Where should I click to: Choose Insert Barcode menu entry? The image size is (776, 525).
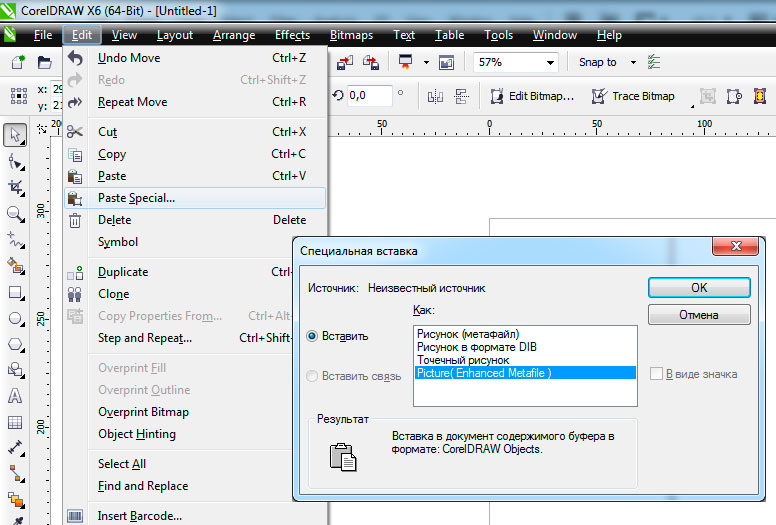pos(195,515)
